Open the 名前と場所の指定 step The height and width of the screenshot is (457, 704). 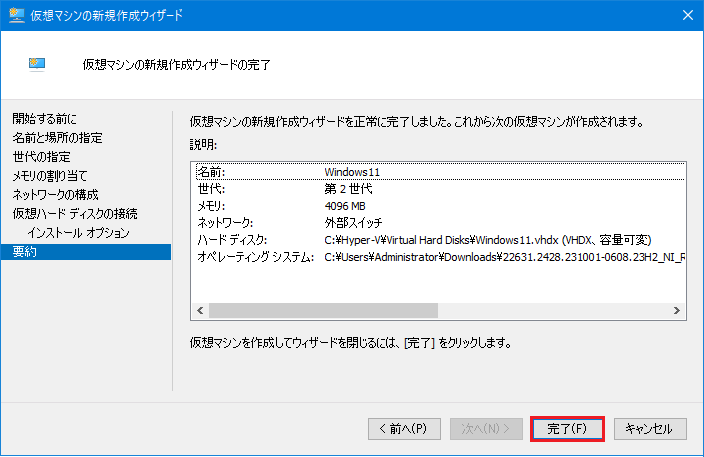pyautogui.click(x=57, y=138)
